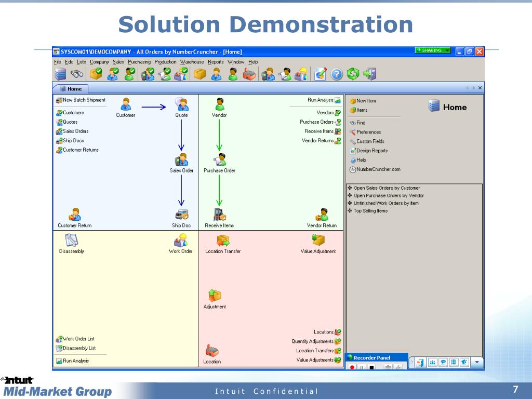Open the Purchasing menu
532x399 pixels.
coord(139,62)
